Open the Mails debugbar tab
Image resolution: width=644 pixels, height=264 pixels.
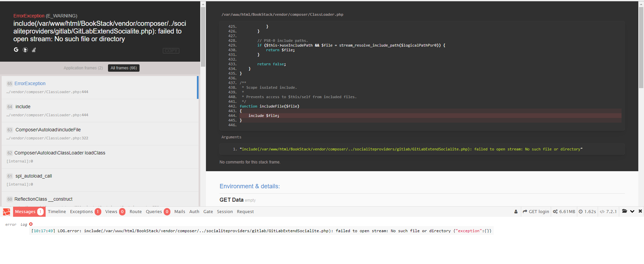click(x=180, y=212)
